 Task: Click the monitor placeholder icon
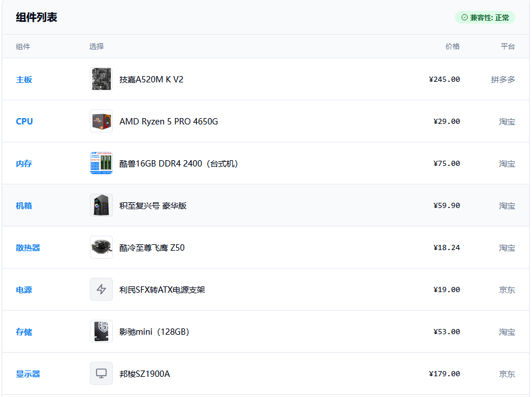(101, 373)
